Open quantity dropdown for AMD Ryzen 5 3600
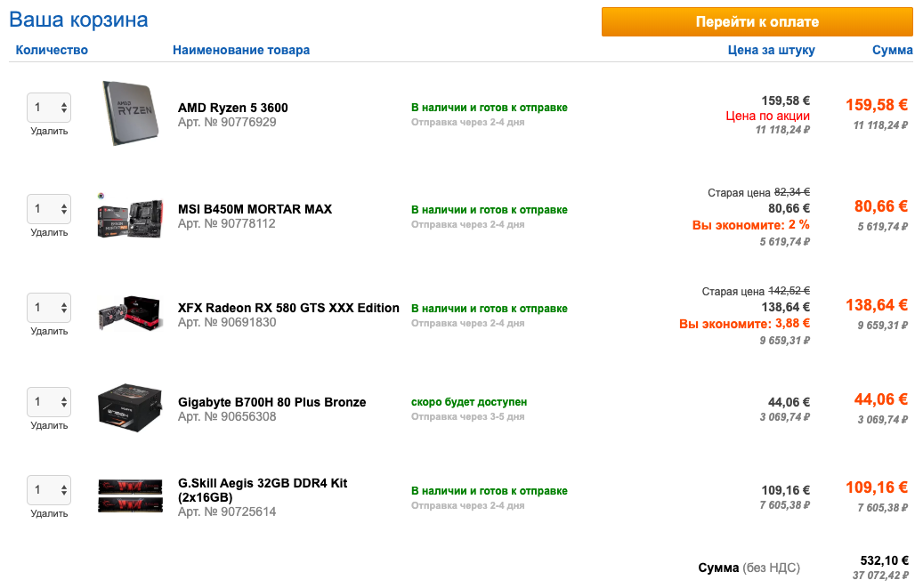 point(49,108)
